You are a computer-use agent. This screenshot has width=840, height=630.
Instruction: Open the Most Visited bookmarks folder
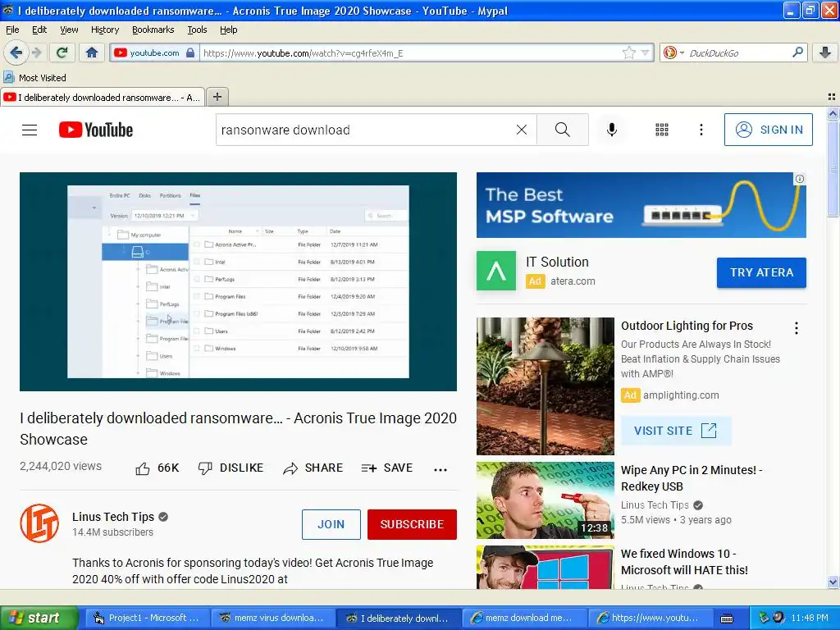(34, 78)
